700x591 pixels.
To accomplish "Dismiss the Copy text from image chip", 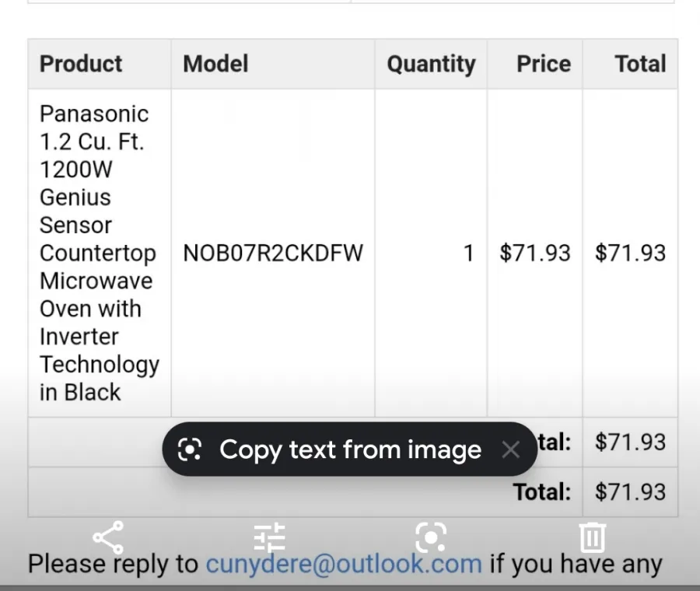I will [510, 449].
